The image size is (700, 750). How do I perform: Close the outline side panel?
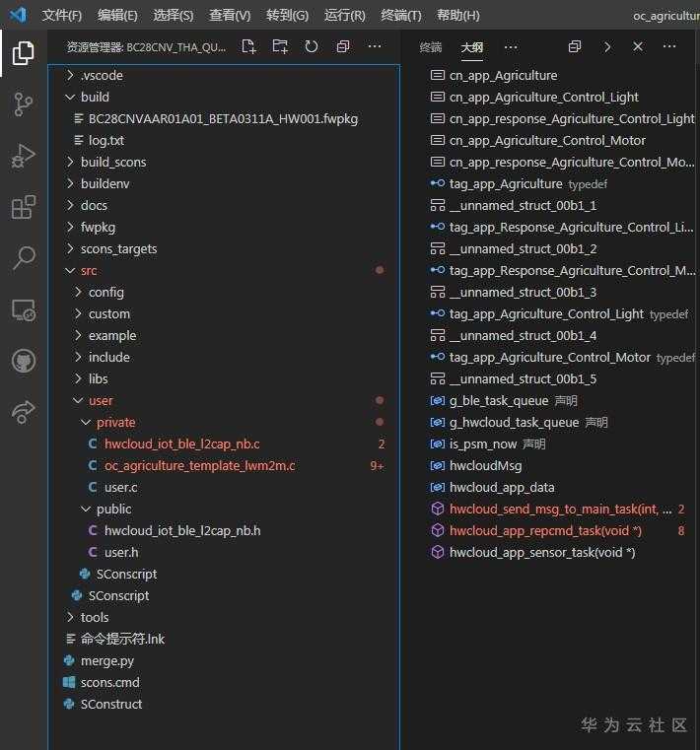[x=638, y=46]
